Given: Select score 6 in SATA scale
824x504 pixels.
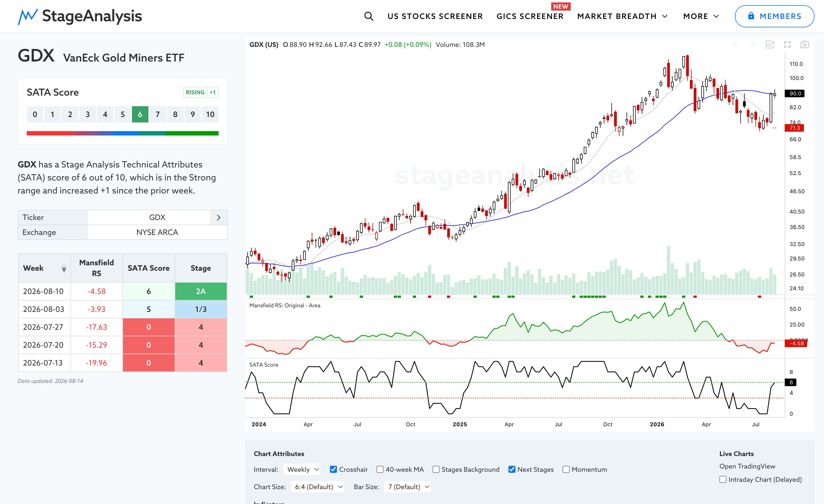Looking at the screenshot, I should pyautogui.click(x=140, y=114).
